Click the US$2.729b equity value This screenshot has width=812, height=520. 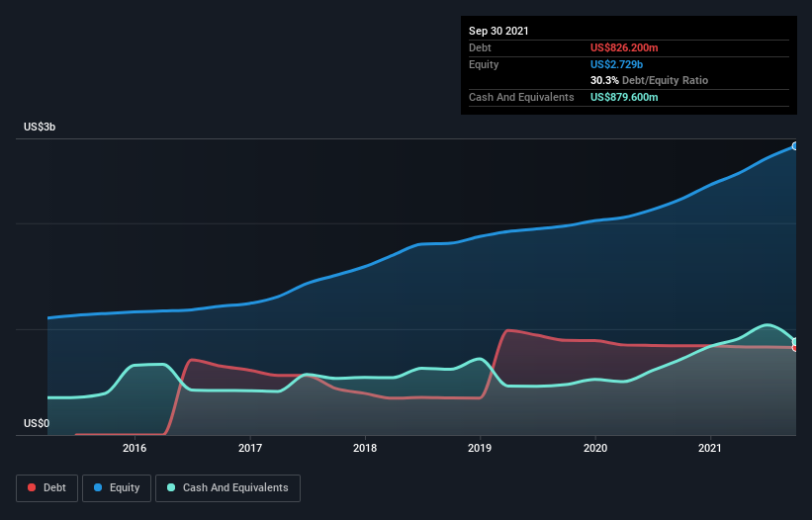tap(617, 64)
